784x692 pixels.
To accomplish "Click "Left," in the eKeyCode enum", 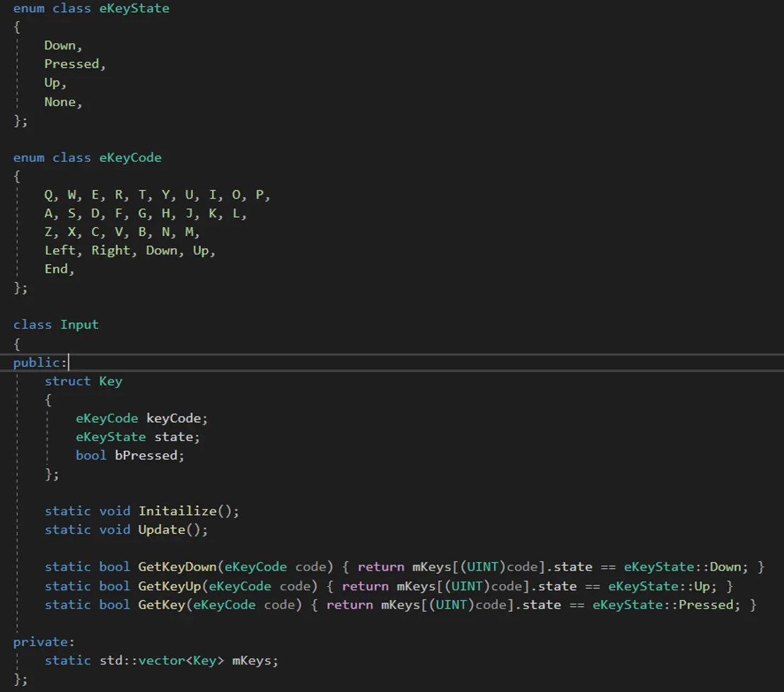I will pos(63,250).
